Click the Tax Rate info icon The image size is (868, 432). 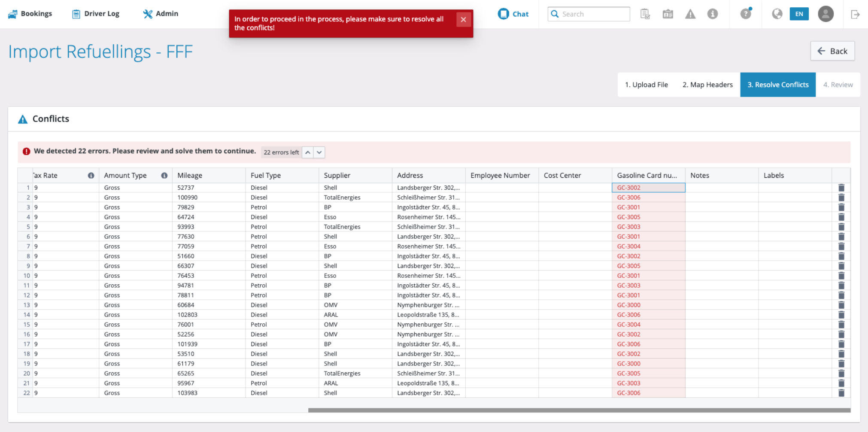[x=91, y=175]
